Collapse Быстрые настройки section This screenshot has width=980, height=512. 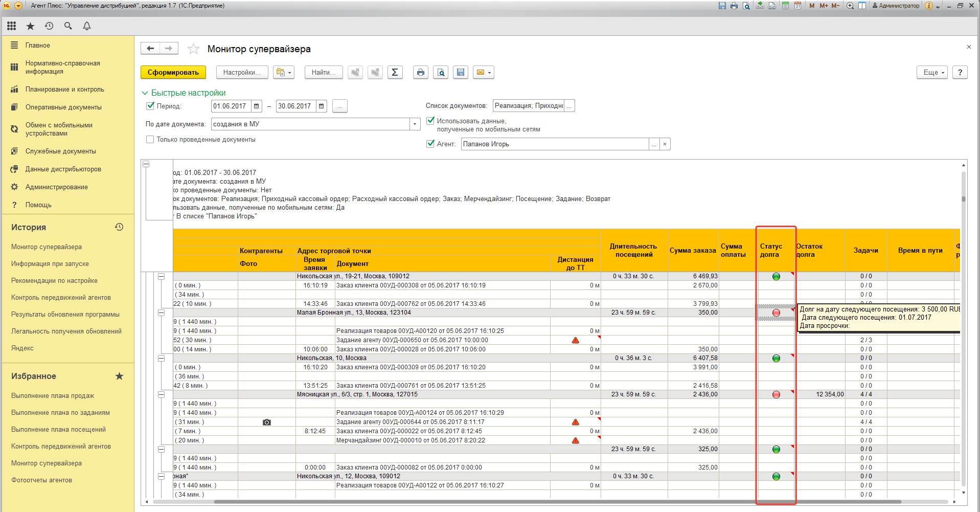click(x=144, y=93)
